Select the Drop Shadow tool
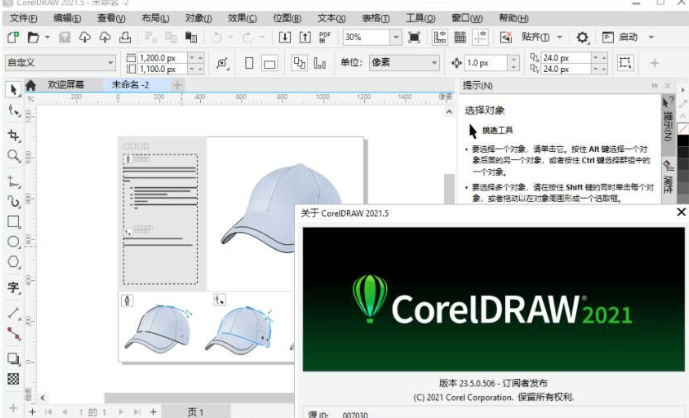689x418 pixels. (x=13, y=359)
